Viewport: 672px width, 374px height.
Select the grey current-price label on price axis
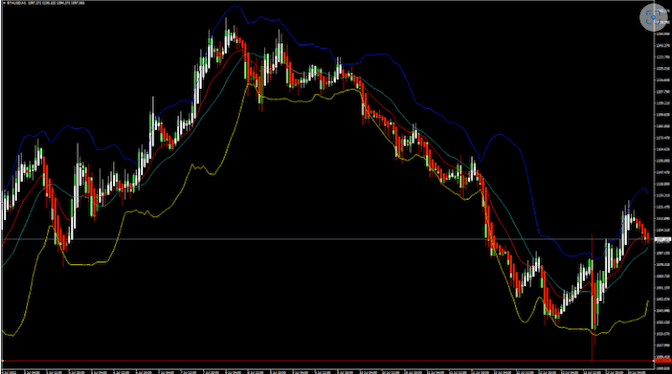[x=663, y=239]
